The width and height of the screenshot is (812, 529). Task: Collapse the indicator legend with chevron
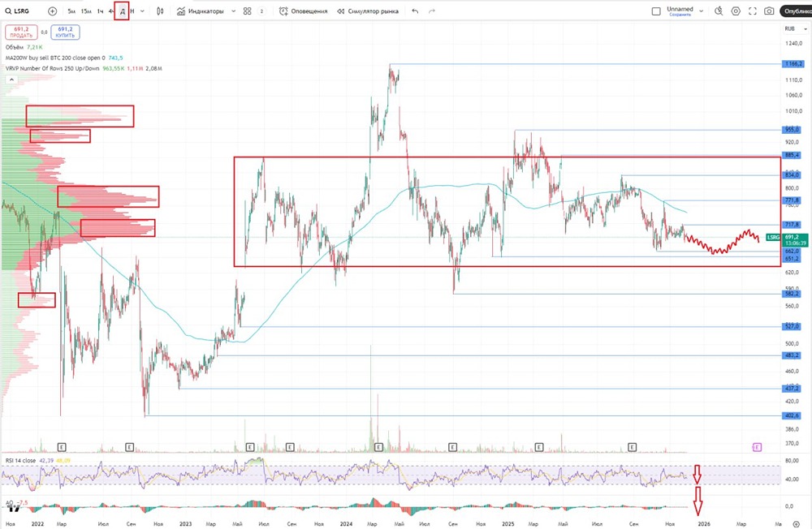[11, 80]
